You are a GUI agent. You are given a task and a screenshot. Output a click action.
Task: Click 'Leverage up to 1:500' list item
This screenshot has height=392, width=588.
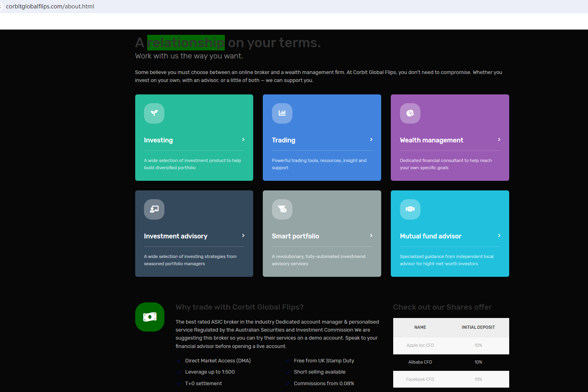click(210, 372)
